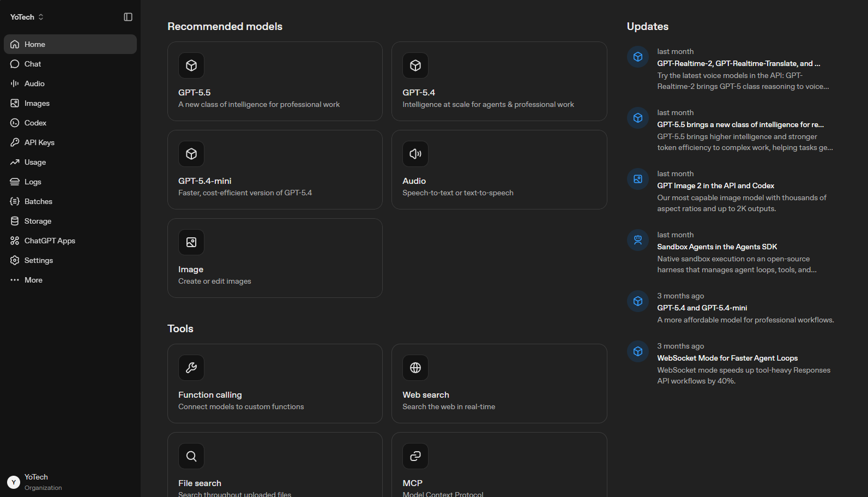Open the GPT-5.5 model card title
Image resolution: width=868 pixels, height=497 pixels.
point(195,93)
